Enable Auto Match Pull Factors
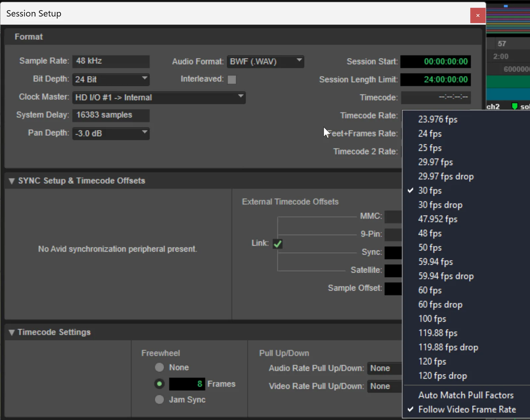This screenshot has height=420, width=530. [466, 395]
